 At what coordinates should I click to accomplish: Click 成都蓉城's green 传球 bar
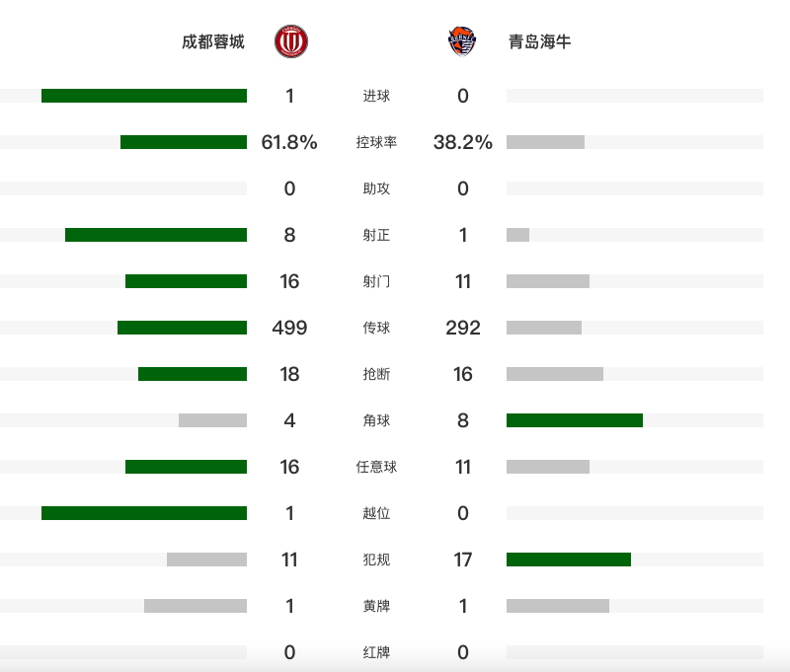tap(182, 328)
